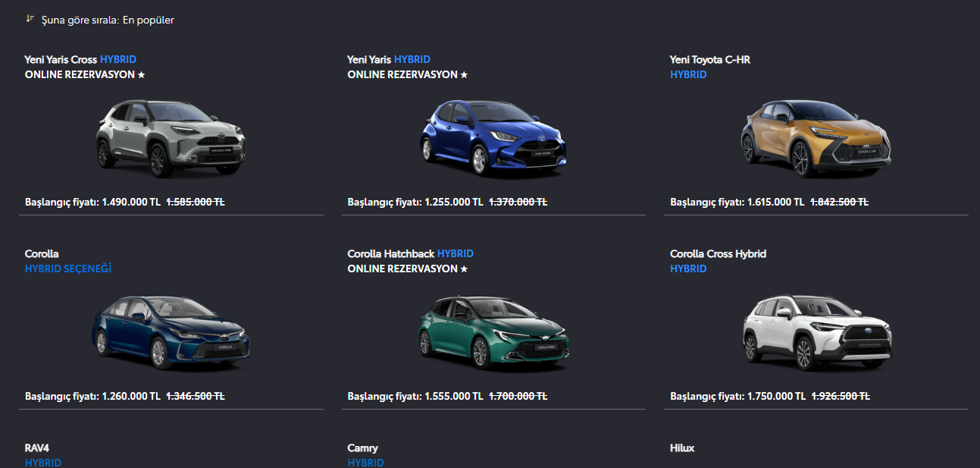Click the 'Yeni Yaris HYBRID' title

[389, 59]
